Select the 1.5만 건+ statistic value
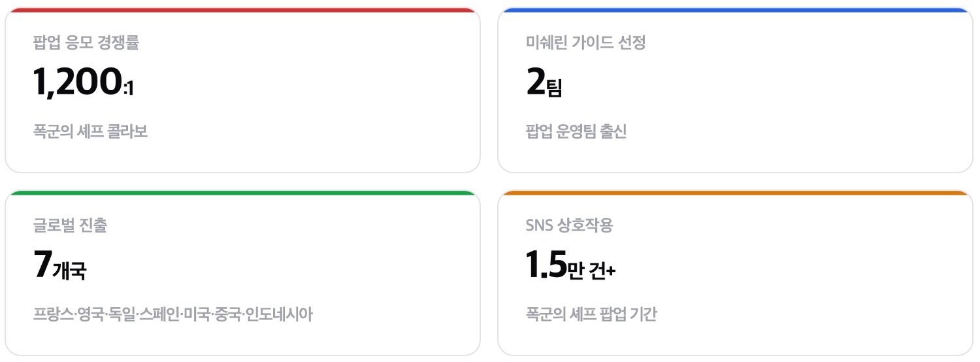The width and height of the screenshot is (980, 362). coord(570,267)
